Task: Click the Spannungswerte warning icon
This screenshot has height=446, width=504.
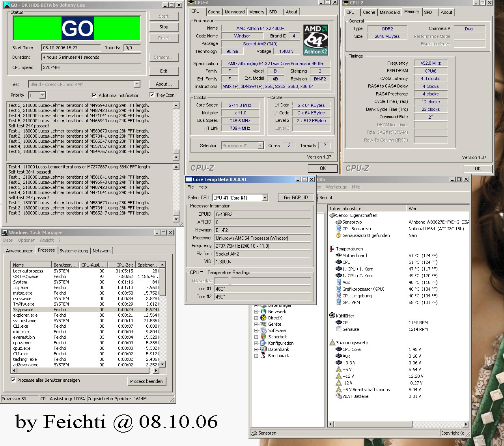Action: pyautogui.click(x=332, y=342)
